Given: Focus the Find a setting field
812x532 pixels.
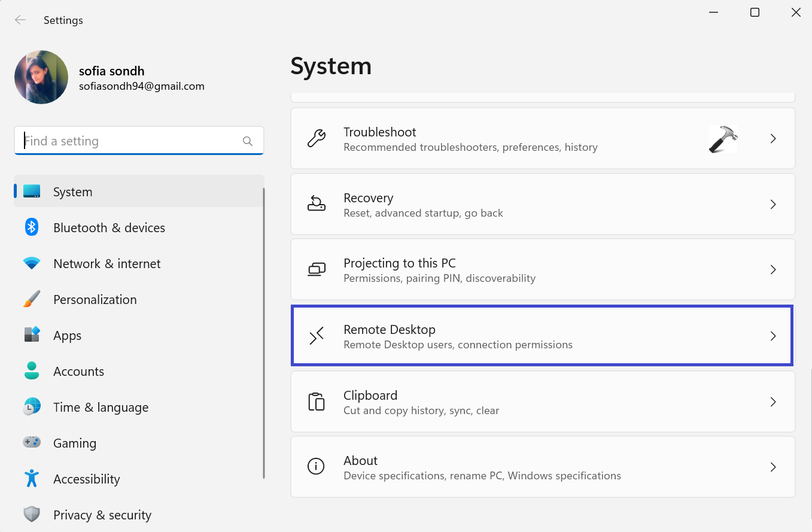Looking at the screenshot, I should click(x=132, y=141).
